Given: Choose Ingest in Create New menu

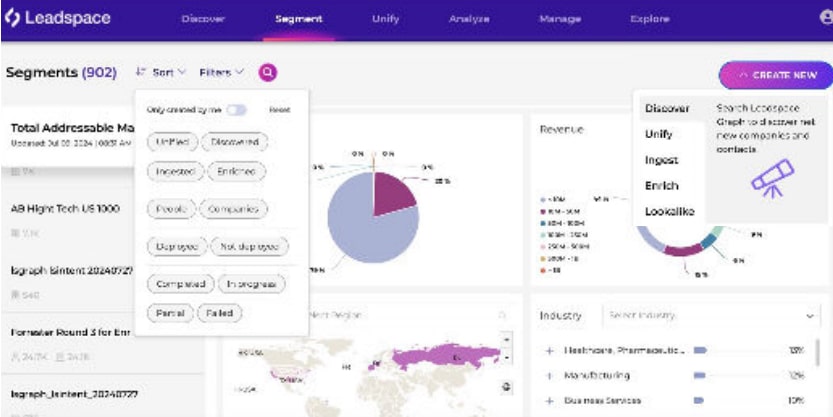Looking at the screenshot, I should [x=672, y=160].
